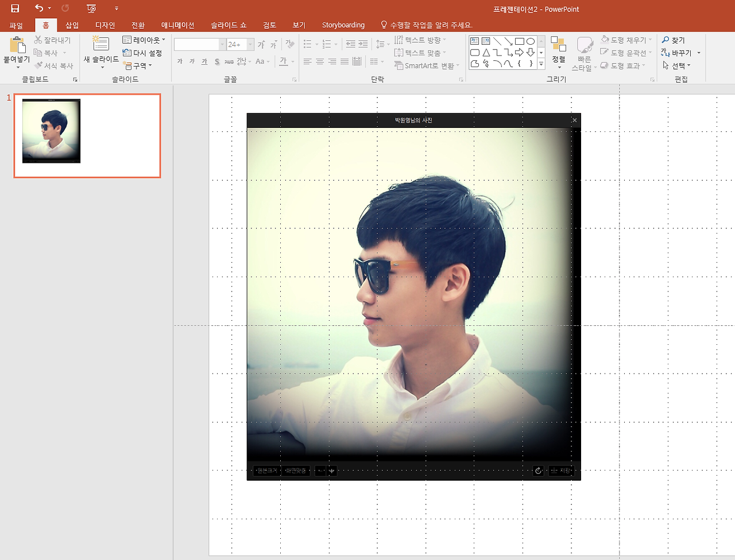Screen dimensions: 735x560
Task: Open the Review (검토) tab
Action: click(269, 25)
